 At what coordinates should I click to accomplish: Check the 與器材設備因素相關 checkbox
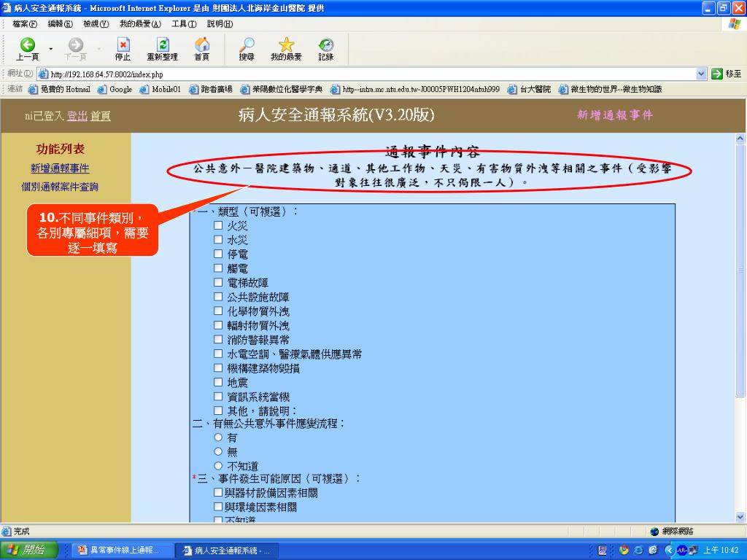point(218,492)
